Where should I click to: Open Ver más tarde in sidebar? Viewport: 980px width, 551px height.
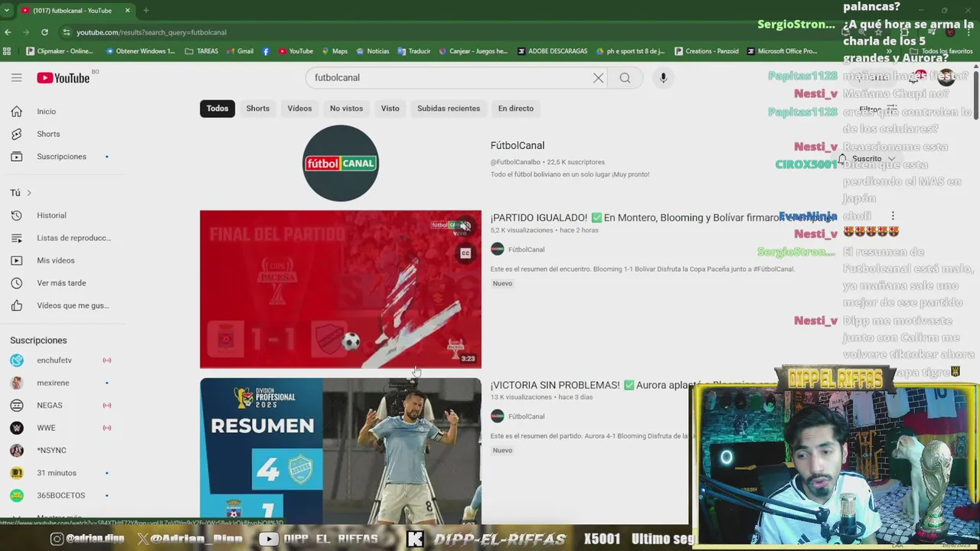(60, 283)
